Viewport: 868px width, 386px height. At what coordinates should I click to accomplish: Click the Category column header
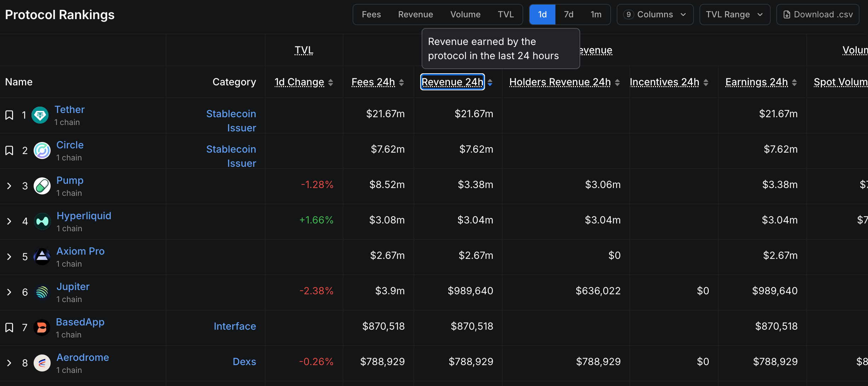click(x=234, y=82)
